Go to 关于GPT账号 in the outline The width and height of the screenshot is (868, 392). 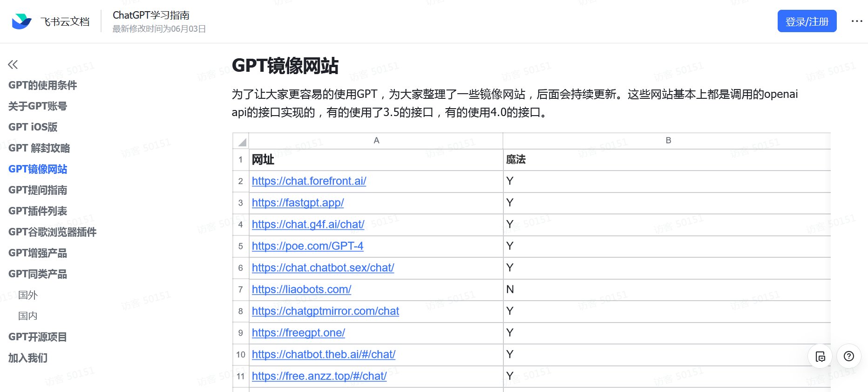point(38,106)
